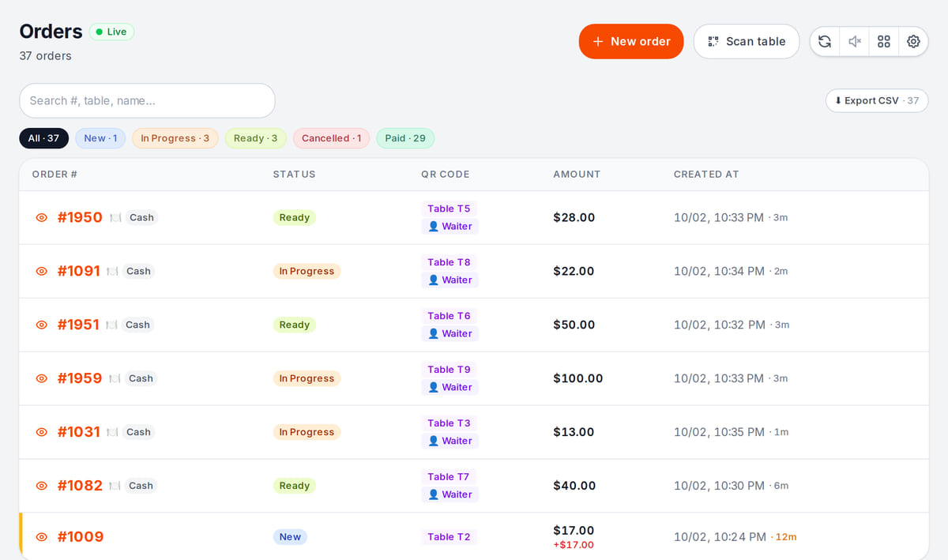This screenshot has width=948, height=560.
Task: Click the Table T5 tag
Action: (x=449, y=209)
